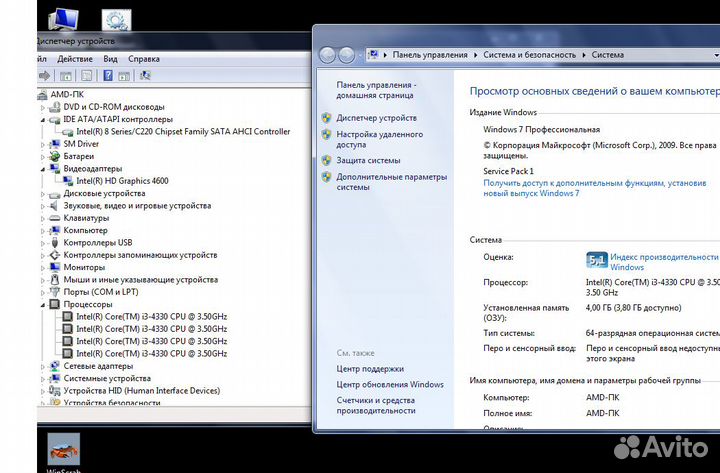Click the properties toolbar icon in Device Manager
Viewport: 720px width, 473px height.
[87, 76]
